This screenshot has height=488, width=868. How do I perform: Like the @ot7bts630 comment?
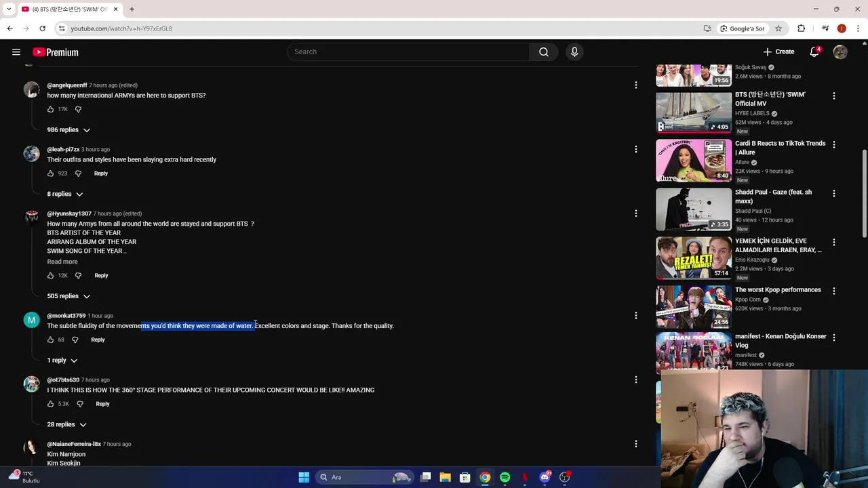tap(50, 404)
